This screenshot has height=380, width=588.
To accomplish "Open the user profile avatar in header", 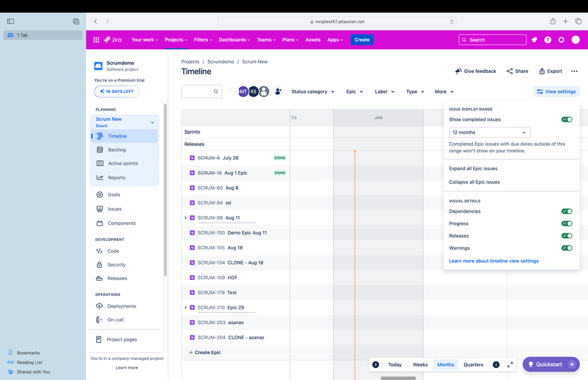I will pos(576,40).
